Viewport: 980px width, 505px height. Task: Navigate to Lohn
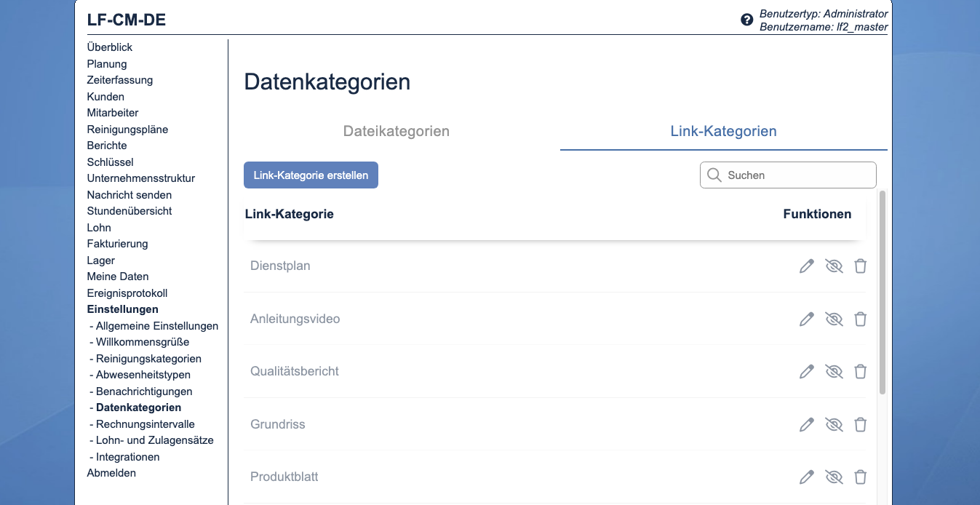pyautogui.click(x=99, y=228)
